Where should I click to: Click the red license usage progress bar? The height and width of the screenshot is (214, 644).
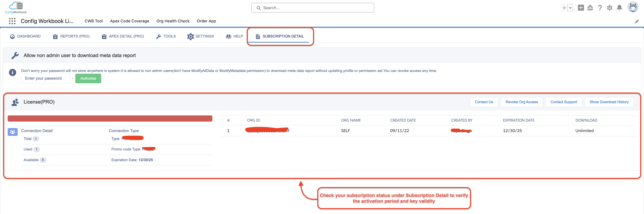click(x=110, y=118)
